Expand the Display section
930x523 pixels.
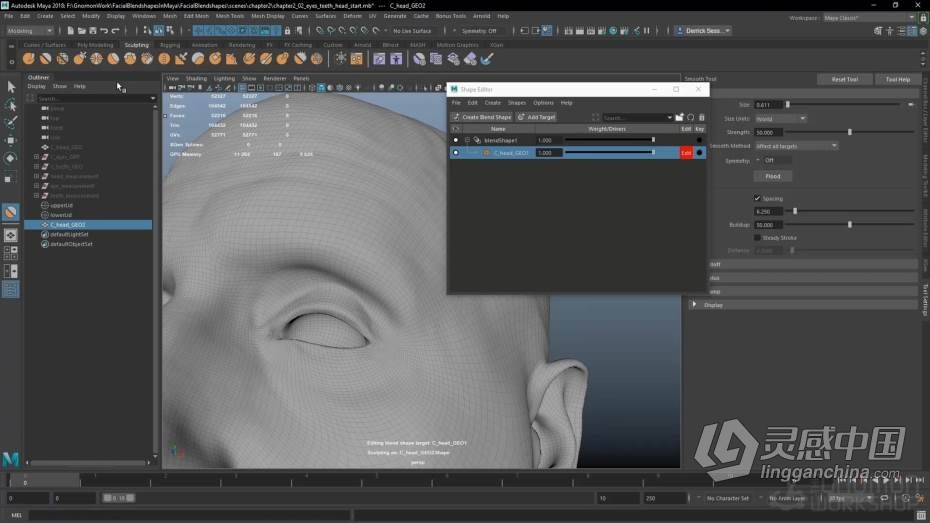coord(694,305)
